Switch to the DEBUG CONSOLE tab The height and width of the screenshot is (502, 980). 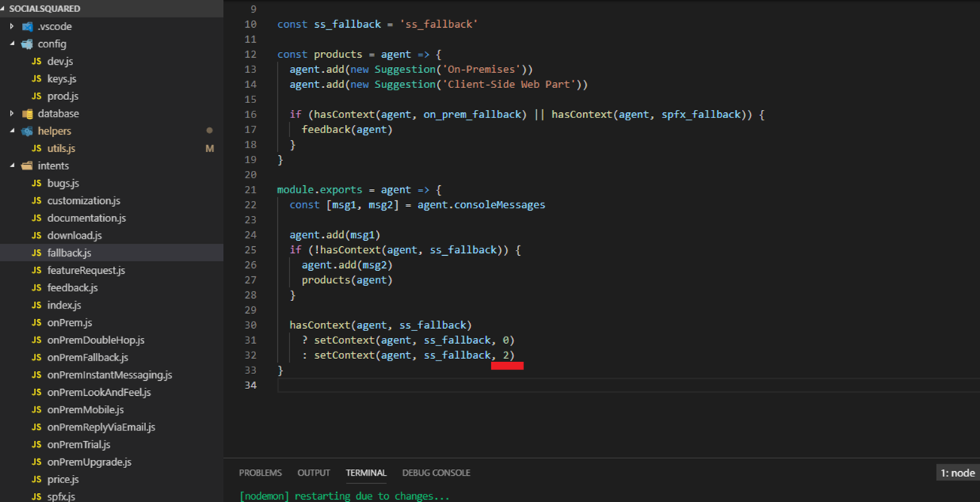(435, 473)
